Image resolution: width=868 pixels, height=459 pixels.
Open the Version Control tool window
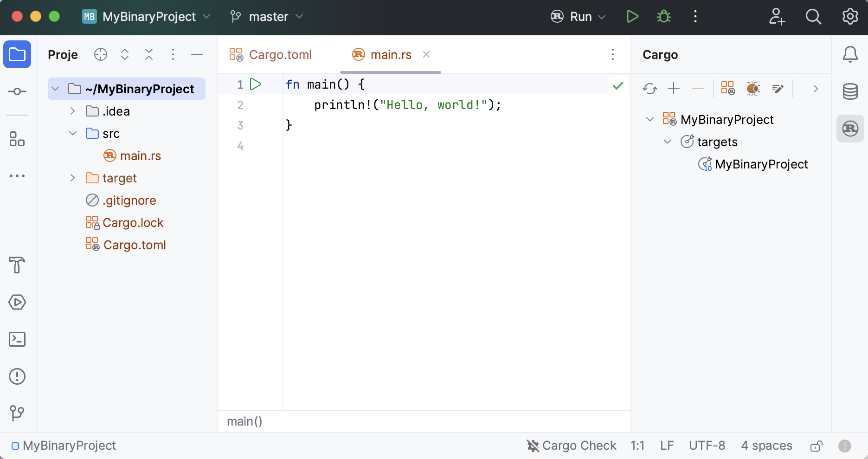[17, 413]
